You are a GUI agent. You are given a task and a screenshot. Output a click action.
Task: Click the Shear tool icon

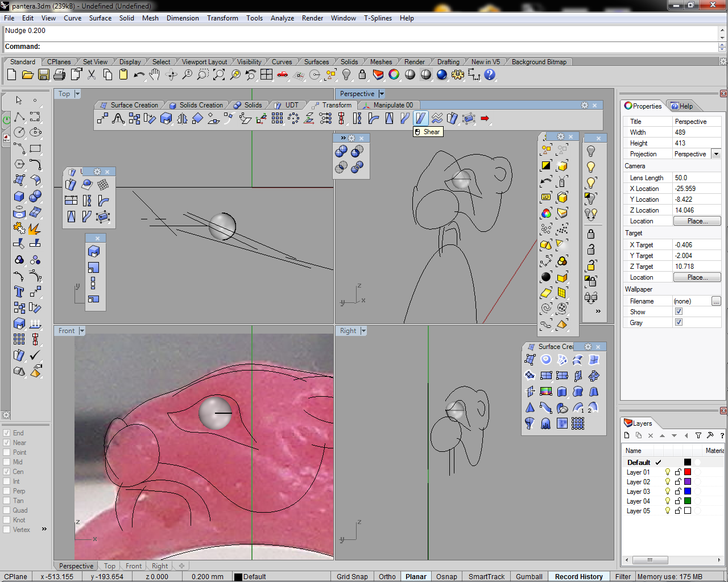point(420,118)
